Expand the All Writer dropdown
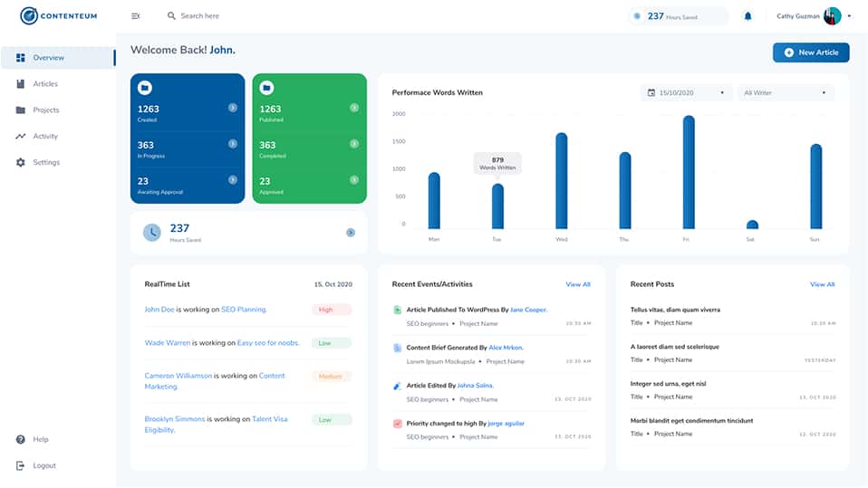The width and height of the screenshot is (868, 488). click(786, 93)
